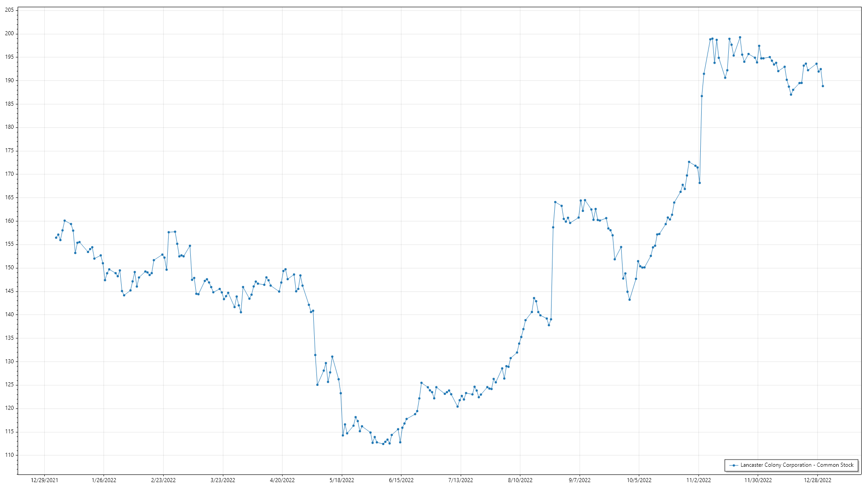Click the 11/30/2022 x-axis date label
868x488 pixels.
758,480
